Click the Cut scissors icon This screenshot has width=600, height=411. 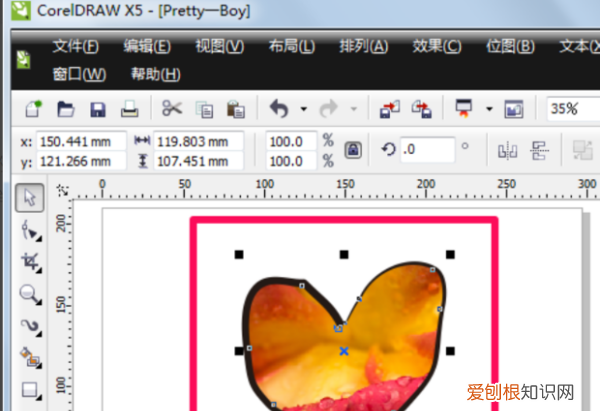(172, 108)
